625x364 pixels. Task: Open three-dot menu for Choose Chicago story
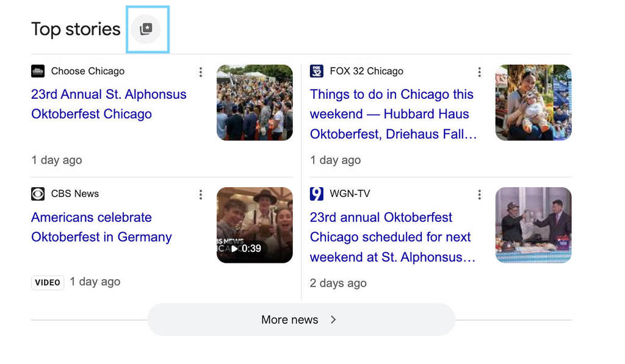tap(200, 72)
